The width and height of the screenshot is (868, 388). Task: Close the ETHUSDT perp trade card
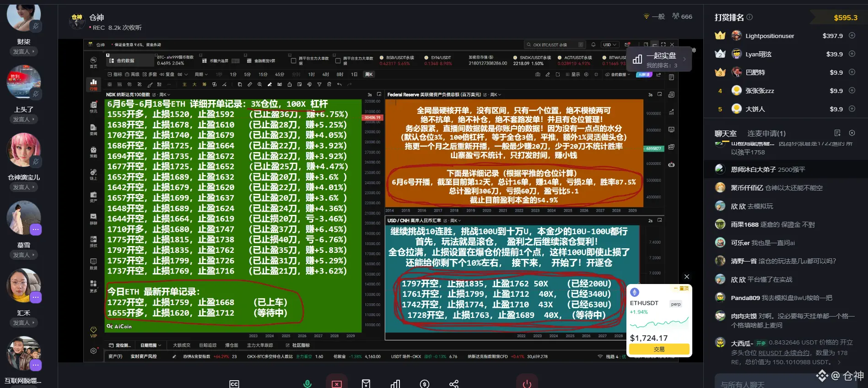(x=686, y=277)
